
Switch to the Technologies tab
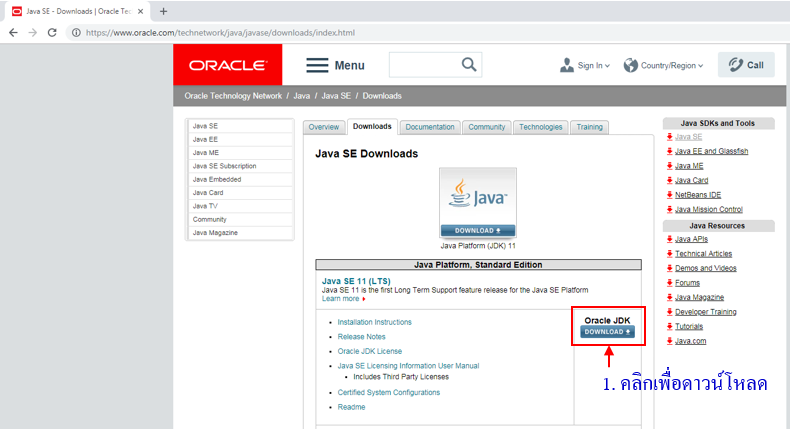[541, 127]
